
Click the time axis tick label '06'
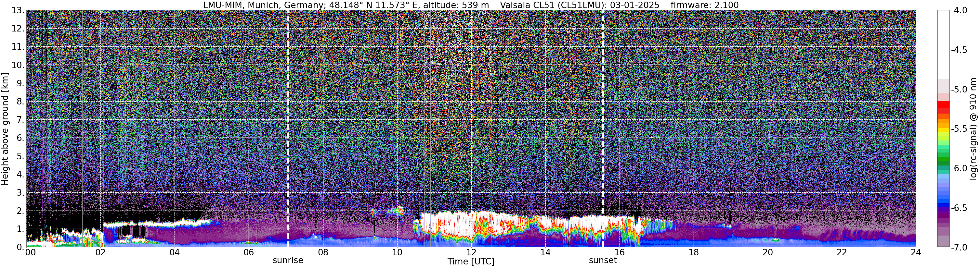(x=248, y=252)
